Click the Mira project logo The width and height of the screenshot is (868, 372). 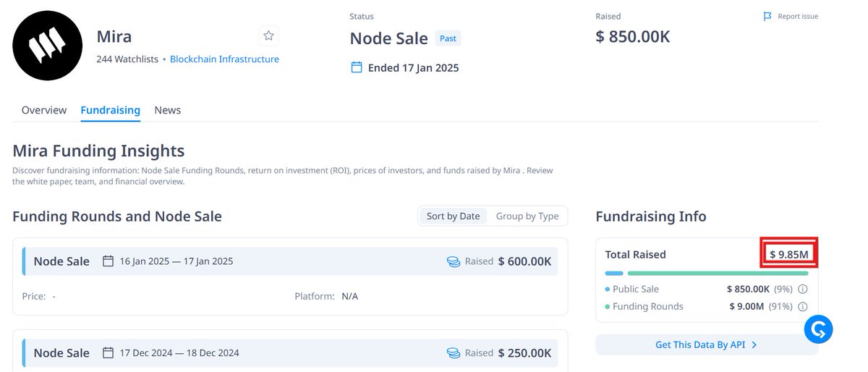[47, 46]
